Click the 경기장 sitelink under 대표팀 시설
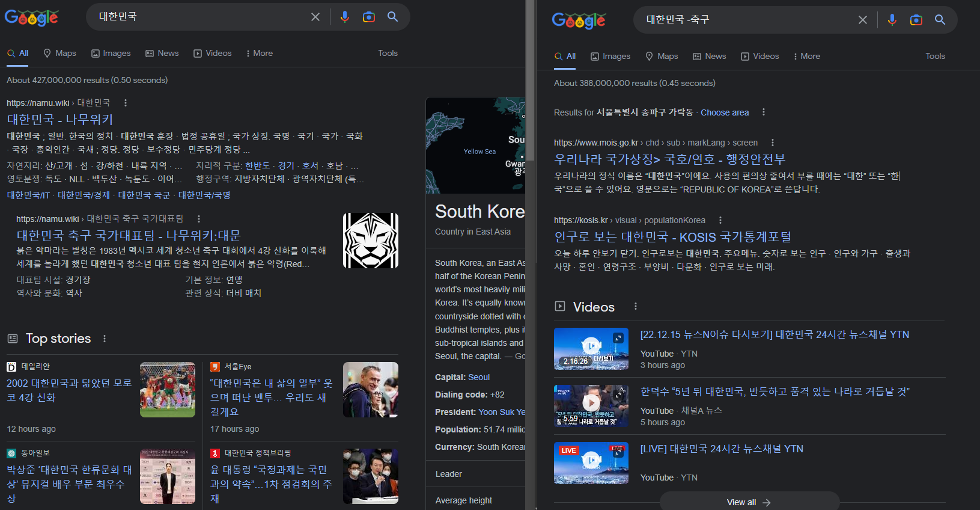Viewport: 980px width, 510px height. coord(78,280)
